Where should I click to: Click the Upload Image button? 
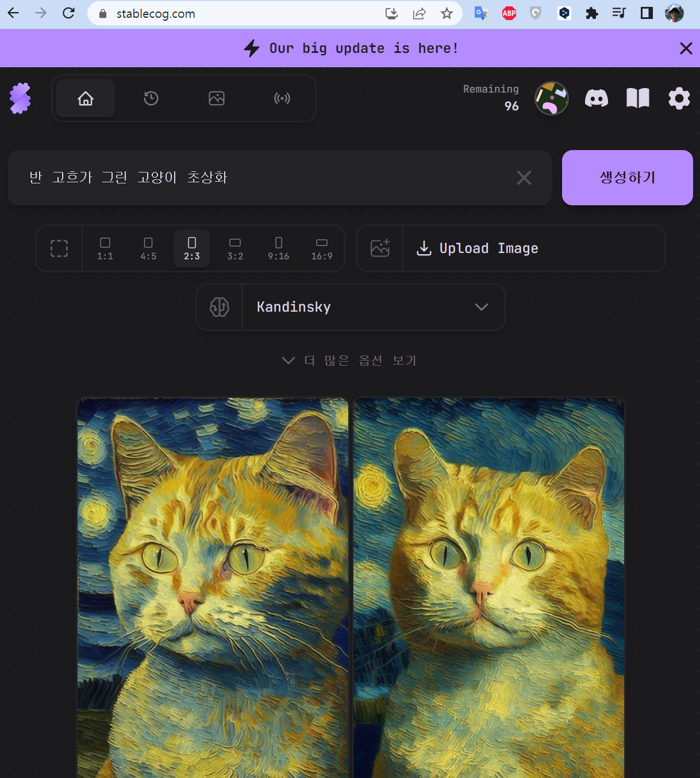534,248
